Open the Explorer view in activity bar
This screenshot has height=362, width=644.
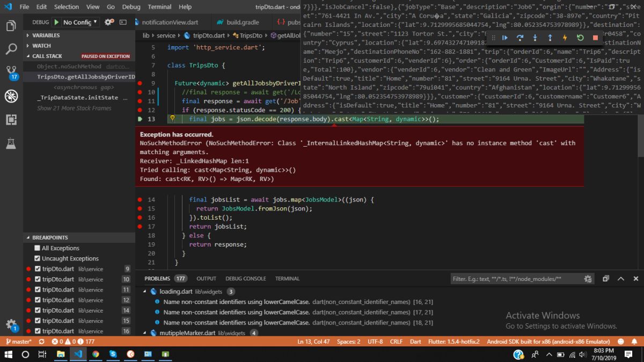[x=11, y=26]
